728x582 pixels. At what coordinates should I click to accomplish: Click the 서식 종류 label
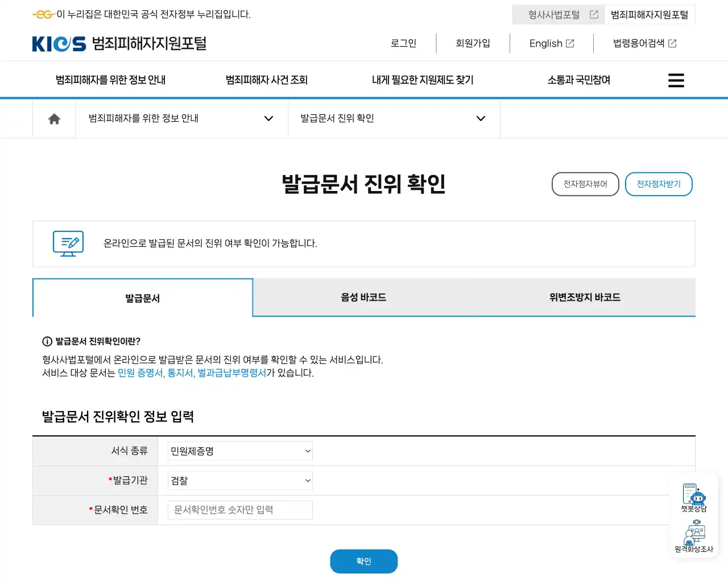pyautogui.click(x=129, y=451)
